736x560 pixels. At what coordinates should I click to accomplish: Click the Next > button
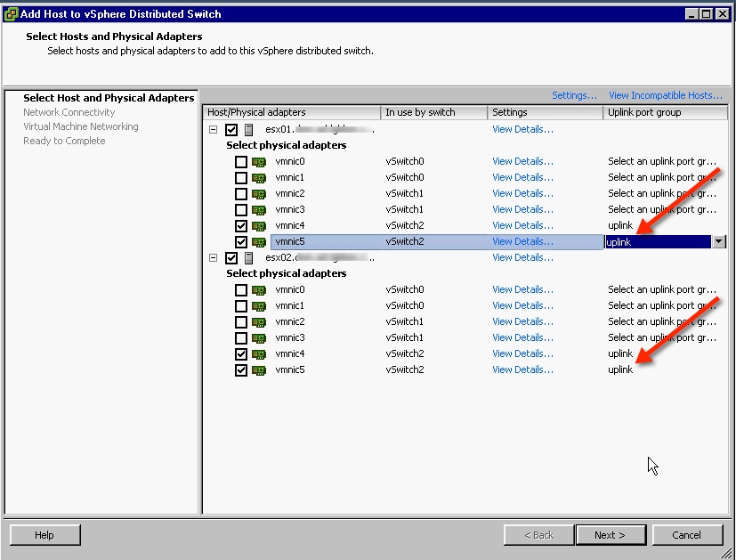click(611, 535)
